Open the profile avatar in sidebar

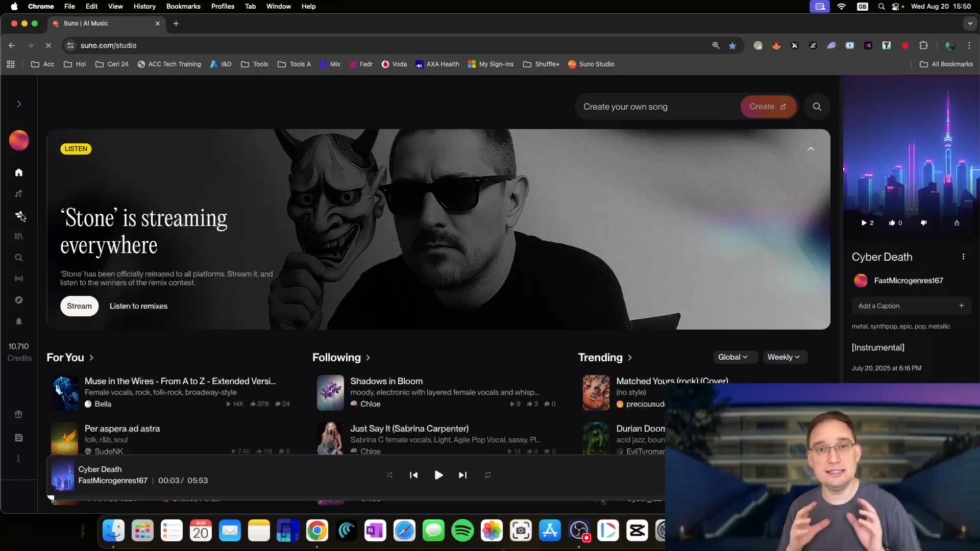19,140
